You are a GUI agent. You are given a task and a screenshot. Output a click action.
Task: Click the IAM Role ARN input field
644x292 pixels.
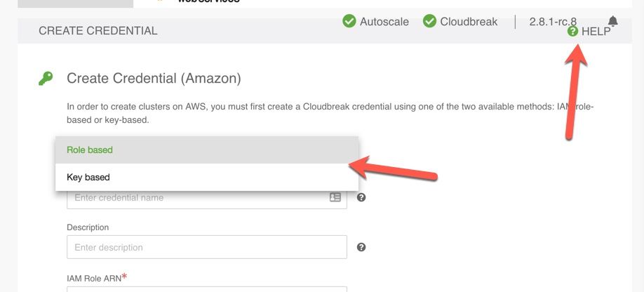(x=207, y=288)
